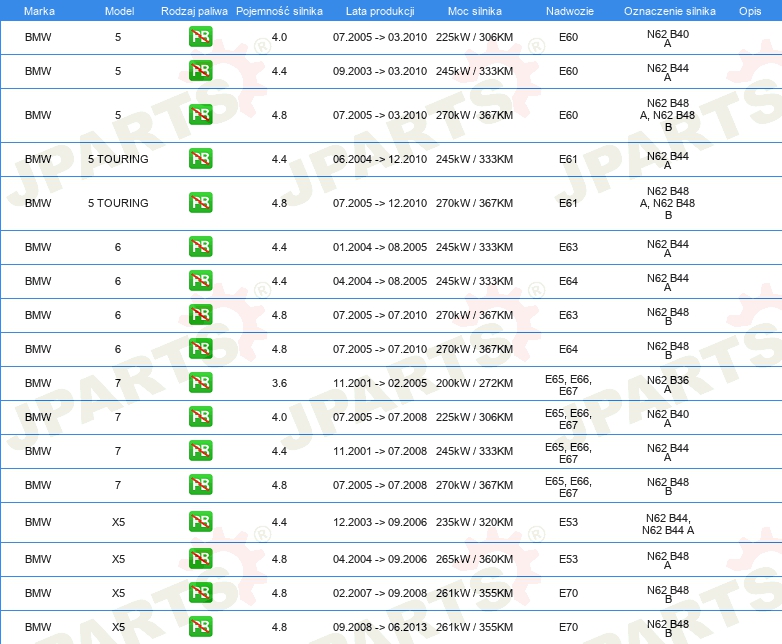Click the Lata produkcji column header
782x644 pixels.
(x=380, y=11)
